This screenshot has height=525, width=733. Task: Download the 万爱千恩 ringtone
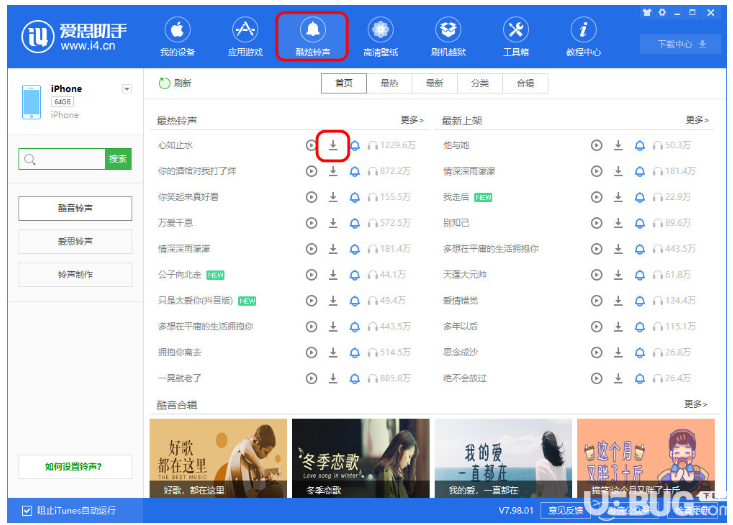[x=333, y=223]
